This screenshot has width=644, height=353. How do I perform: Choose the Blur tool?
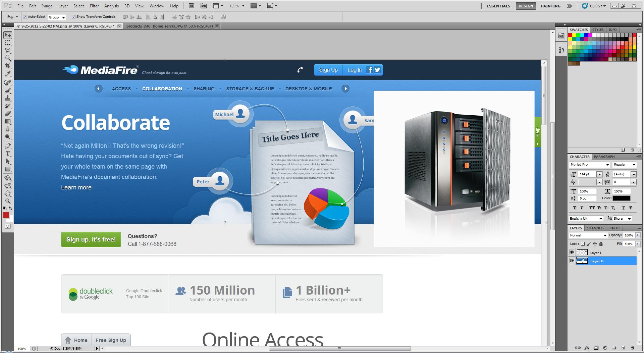(8, 129)
